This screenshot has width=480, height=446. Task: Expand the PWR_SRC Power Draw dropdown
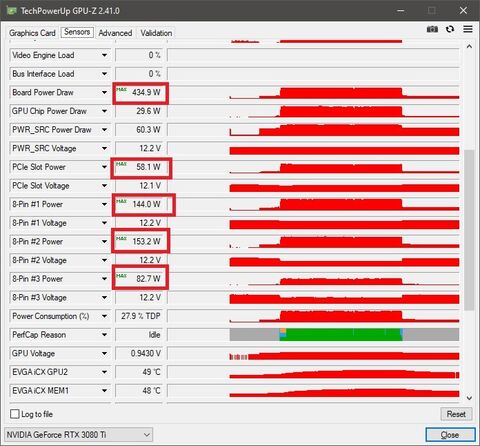tap(104, 130)
